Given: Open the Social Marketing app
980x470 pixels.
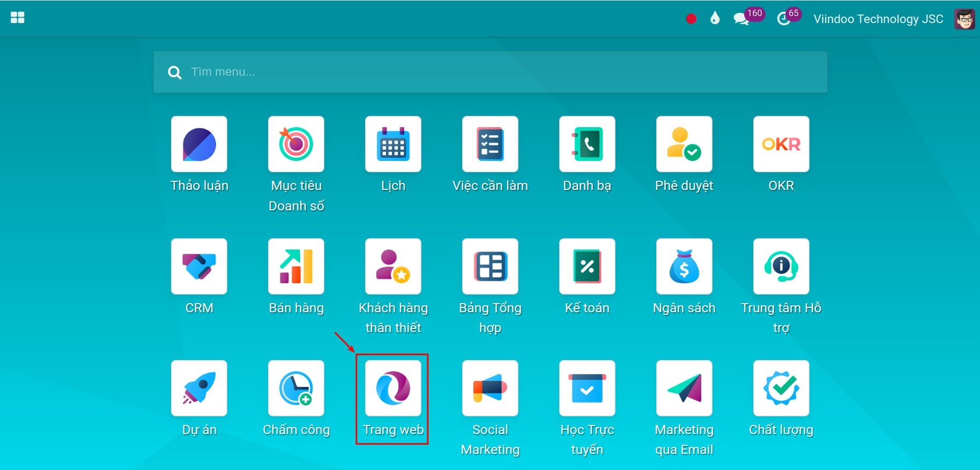Looking at the screenshot, I should point(490,388).
